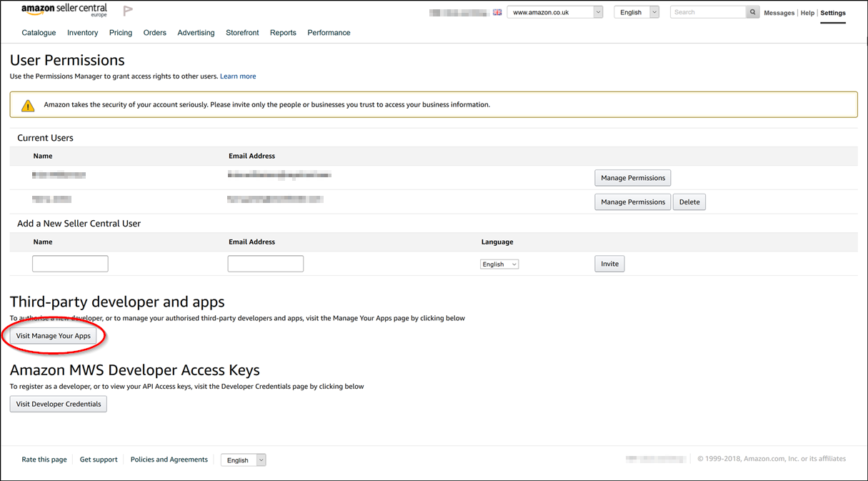Open the English language dropdown in header
Screen dimensions: 868x481
pyautogui.click(x=636, y=12)
